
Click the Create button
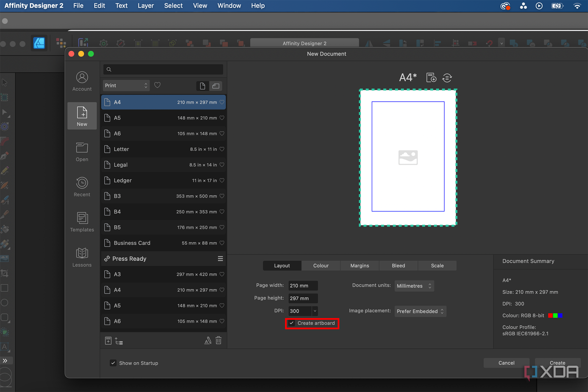557,363
